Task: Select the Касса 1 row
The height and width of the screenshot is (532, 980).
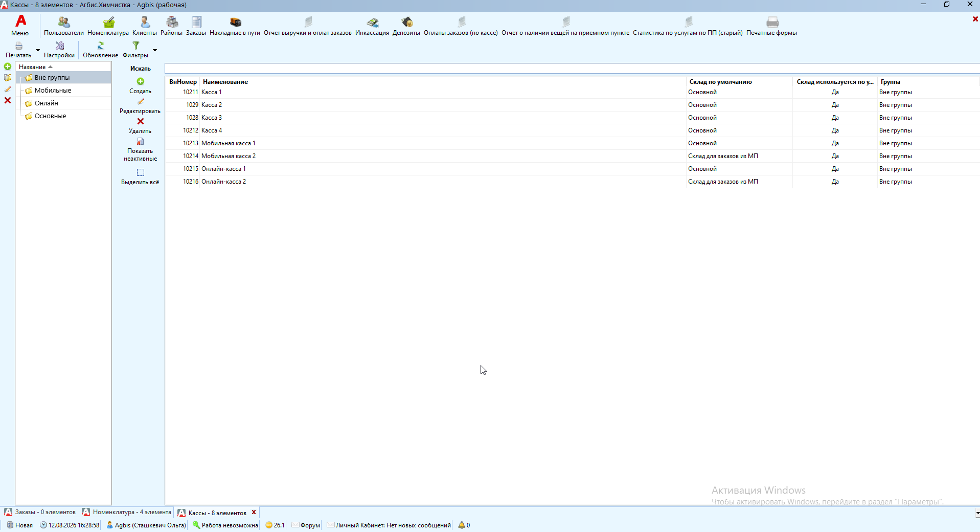Action: tap(572, 92)
